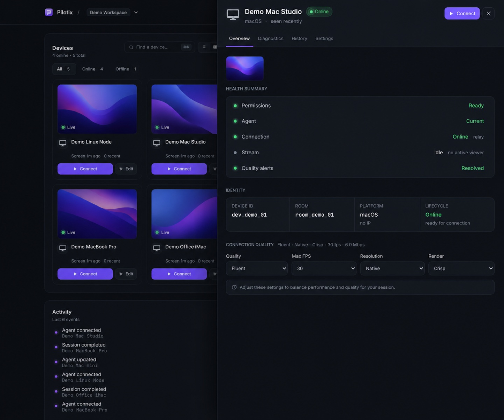Click Agent connected Demo Mac Studio event
The height and width of the screenshot is (420, 504).
(83, 333)
